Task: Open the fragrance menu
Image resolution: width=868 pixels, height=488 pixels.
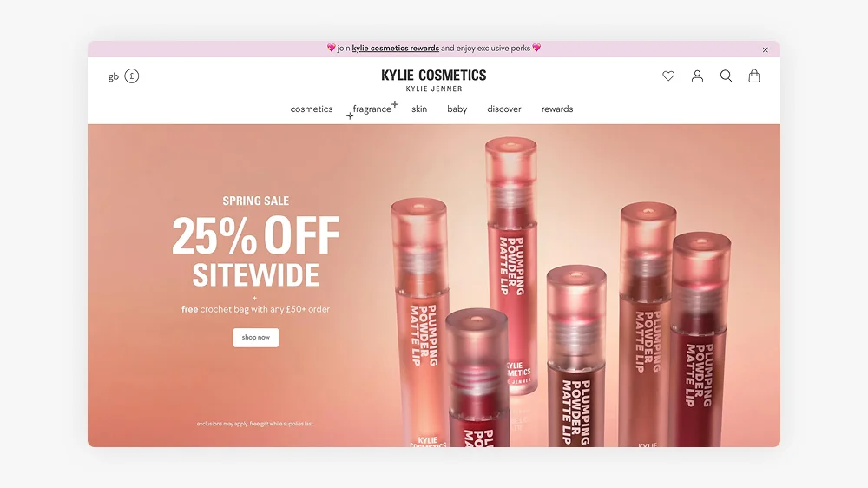Action: tap(372, 109)
